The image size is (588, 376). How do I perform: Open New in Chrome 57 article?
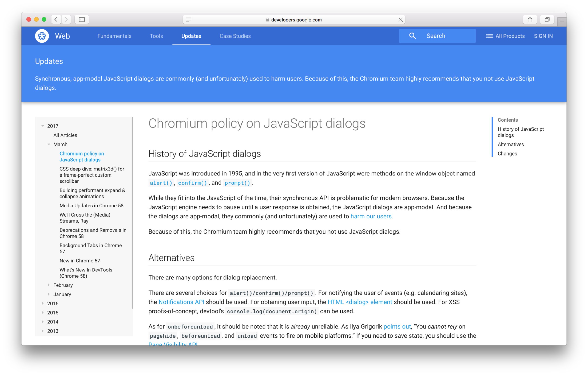(80, 261)
